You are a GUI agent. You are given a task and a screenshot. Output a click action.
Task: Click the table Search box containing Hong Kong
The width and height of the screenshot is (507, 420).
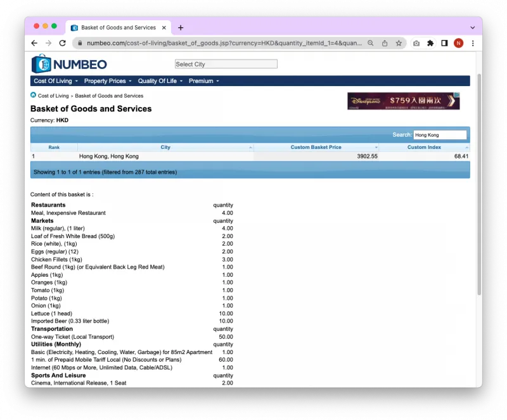click(440, 135)
